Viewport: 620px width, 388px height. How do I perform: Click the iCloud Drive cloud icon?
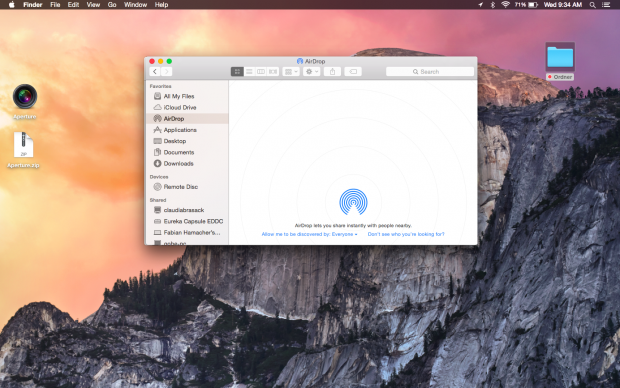click(157, 107)
